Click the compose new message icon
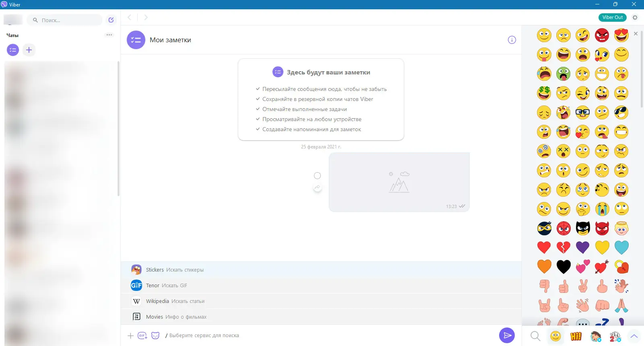644x346 pixels. [x=111, y=20]
